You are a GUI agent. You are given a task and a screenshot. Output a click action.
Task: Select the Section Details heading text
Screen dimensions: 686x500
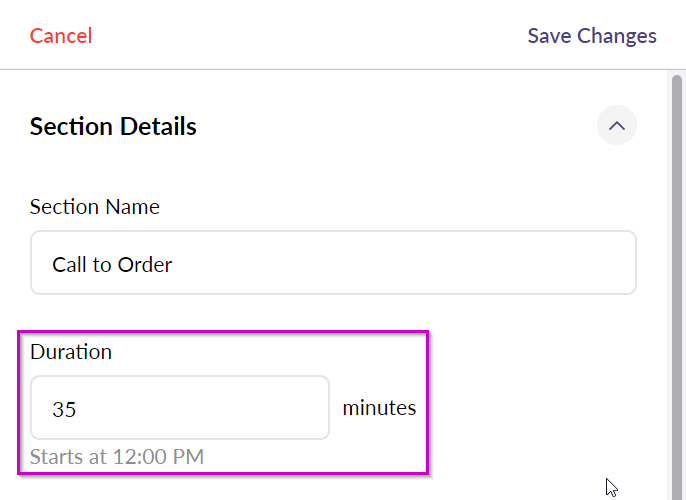(x=113, y=126)
